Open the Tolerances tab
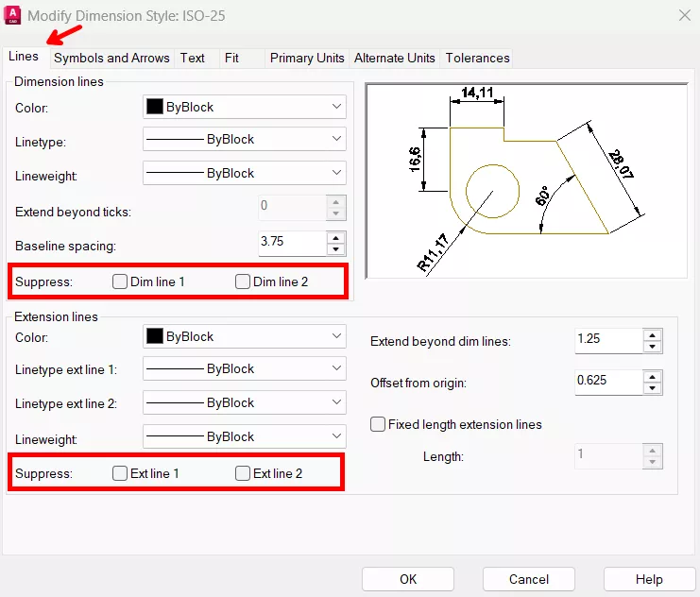700x597 pixels. coord(477,58)
